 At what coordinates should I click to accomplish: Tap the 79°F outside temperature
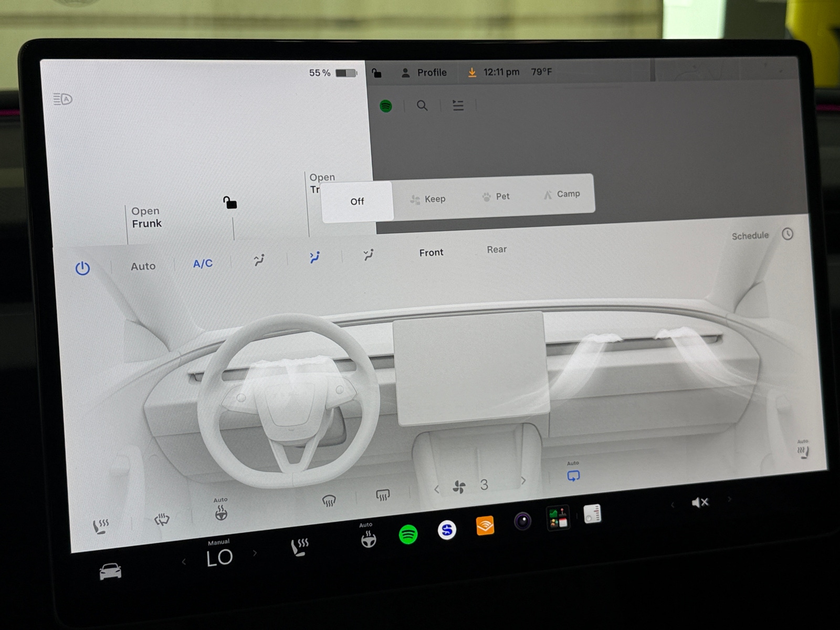coord(541,71)
